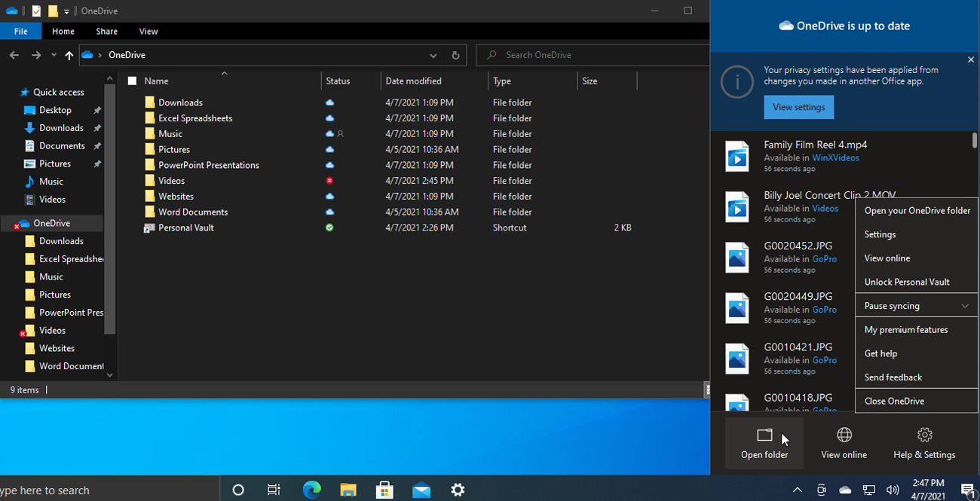Switch to the View ribbon tab

click(149, 32)
